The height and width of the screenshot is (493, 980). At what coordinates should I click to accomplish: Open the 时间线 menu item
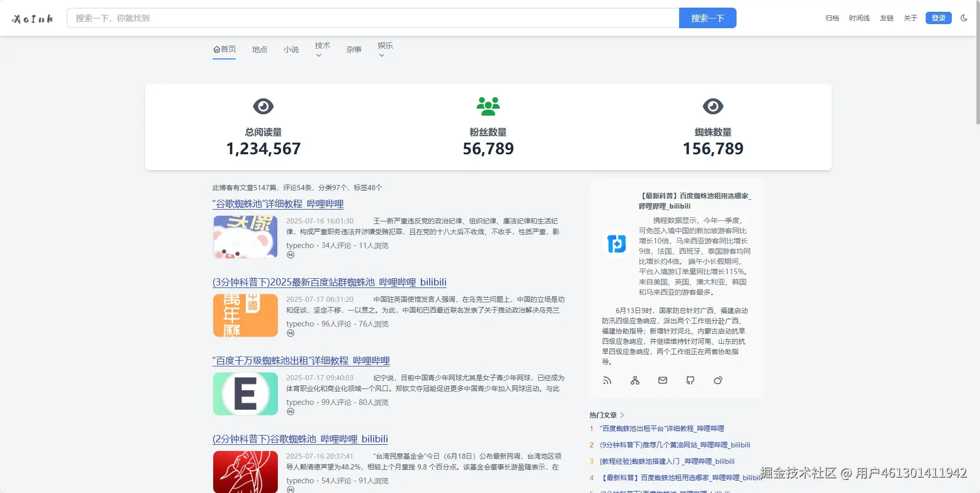[859, 18]
